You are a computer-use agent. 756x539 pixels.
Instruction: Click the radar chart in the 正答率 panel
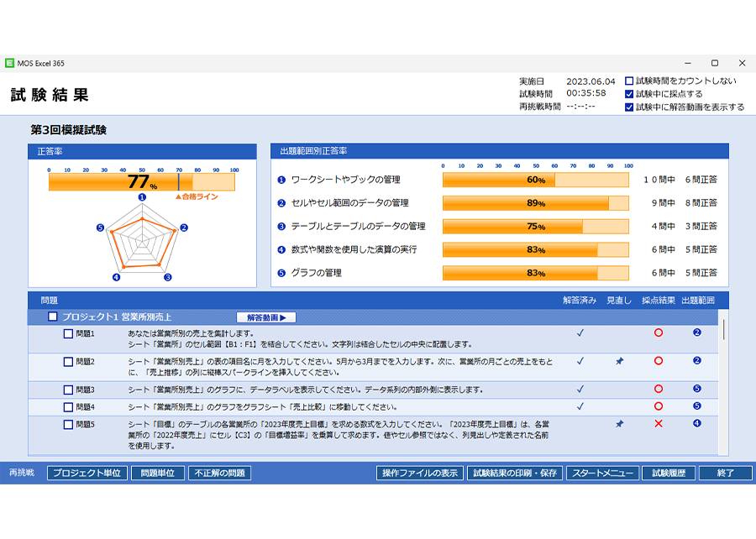(x=141, y=242)
